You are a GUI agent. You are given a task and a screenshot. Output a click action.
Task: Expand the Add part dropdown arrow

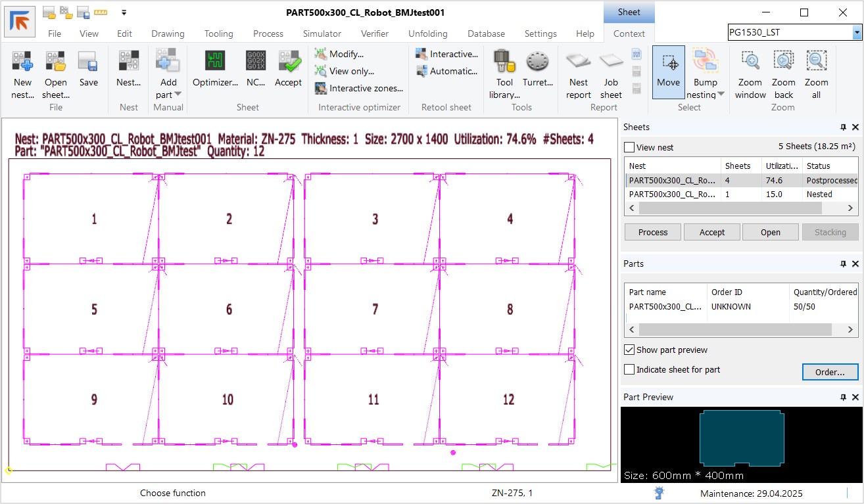178,95
